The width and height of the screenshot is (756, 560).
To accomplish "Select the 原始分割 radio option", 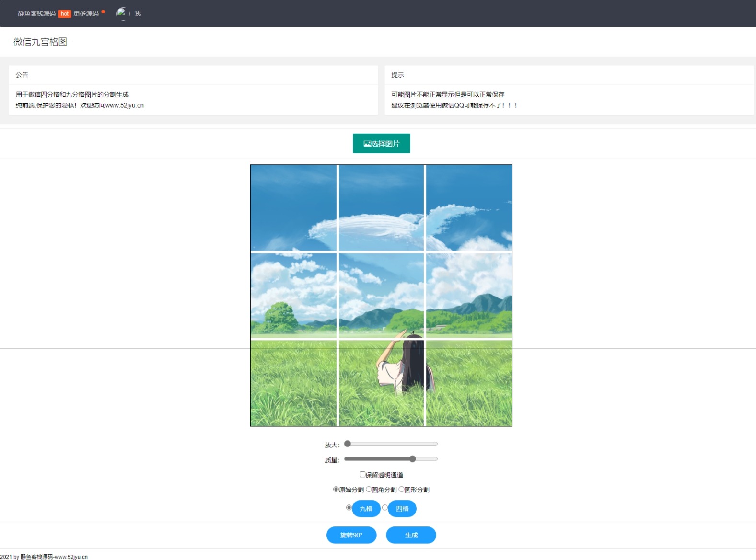I will [x=336, y=489].
